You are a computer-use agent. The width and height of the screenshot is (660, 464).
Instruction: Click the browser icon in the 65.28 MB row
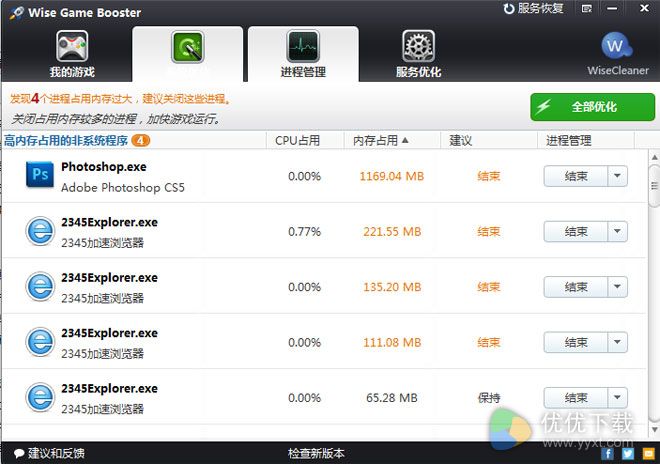tap(40, 397)
